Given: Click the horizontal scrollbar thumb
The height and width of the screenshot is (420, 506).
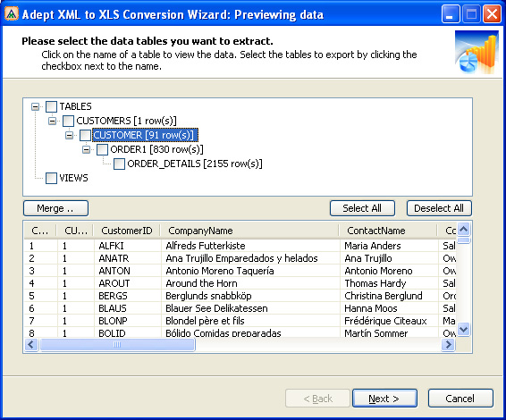Looking at the screenshot, I should click(117, 345).
